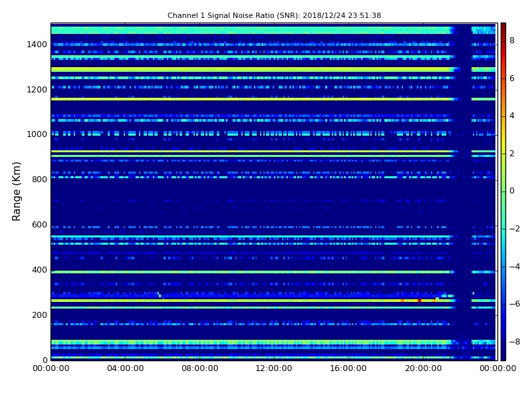Click the 12:00:00 x-axis tick label
Image resolution: width=532 pixels, height=399 pixels.
coord(274,368)
